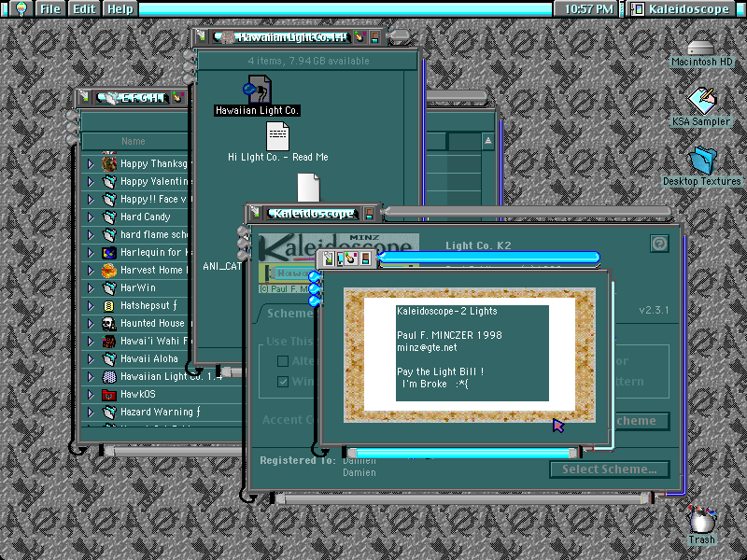The image size is (747, 560).
Task: Expand the Hazard Warning folder triangle
Action: click(x=91, y=412)
